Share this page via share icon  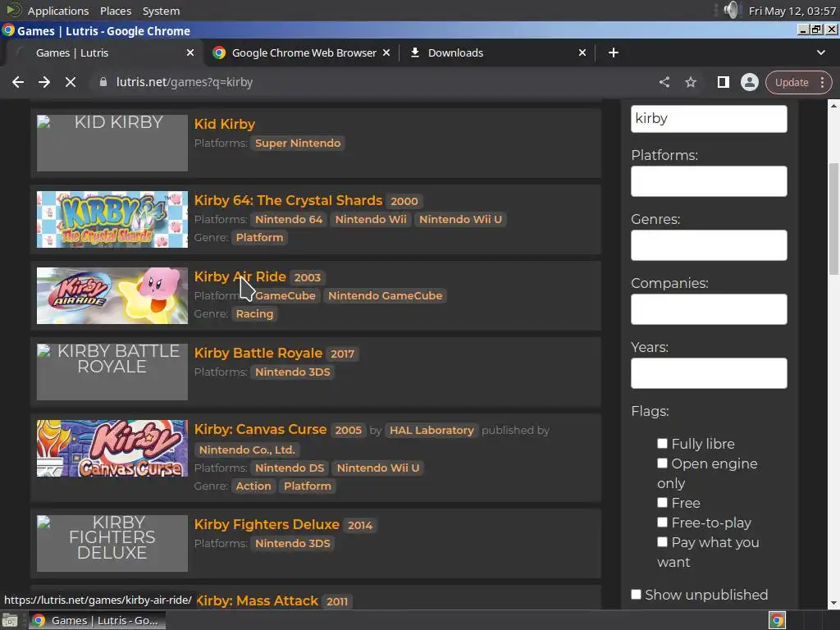pos(664,82)
